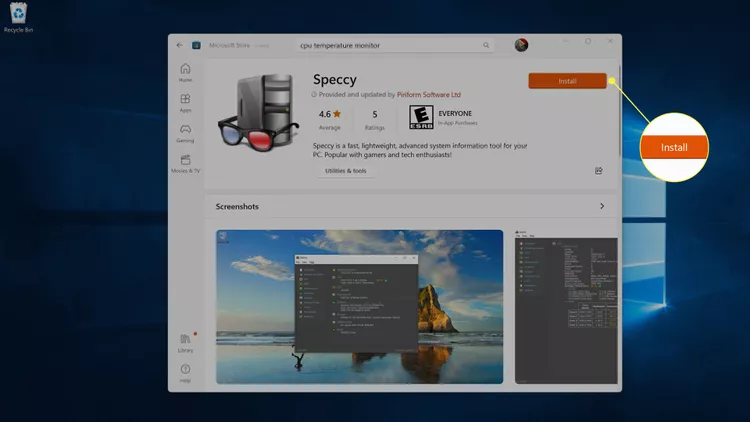
Task: Click the search magnifier icon
Action: [x=486, y=45]
